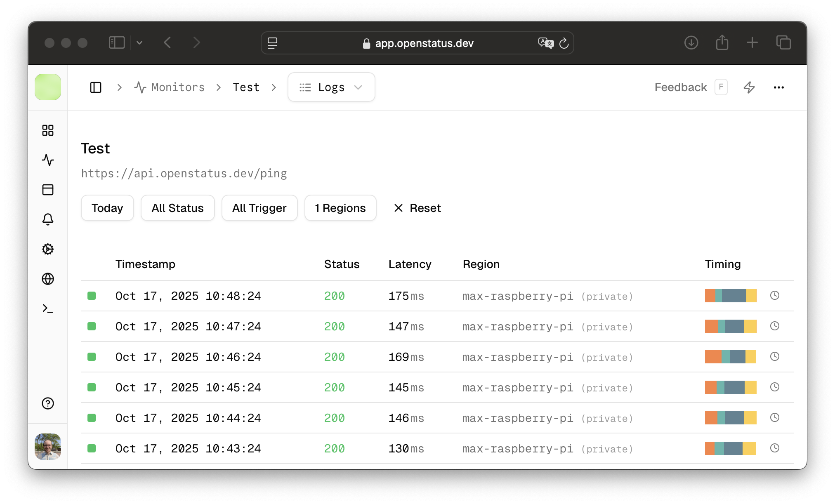The height and width of the screenshot is (504, 835).
Task: Open the ellipsis overflow menu top right
Action: pos(779,87)
